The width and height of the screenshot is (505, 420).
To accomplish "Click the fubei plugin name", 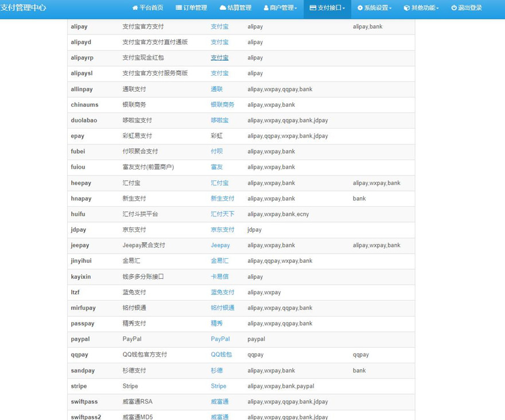I will 78,151.
